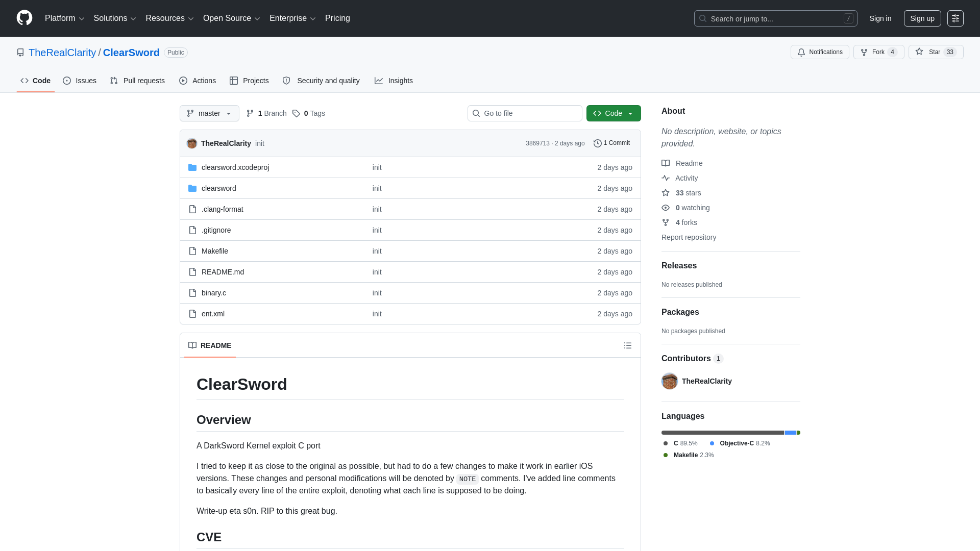Select the Makefile 2.3% language link
980x551 pixels.
point(689,455)
